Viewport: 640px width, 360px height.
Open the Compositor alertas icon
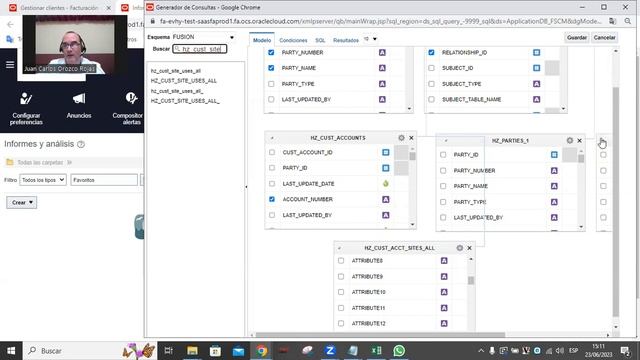(x=131, y=98)
